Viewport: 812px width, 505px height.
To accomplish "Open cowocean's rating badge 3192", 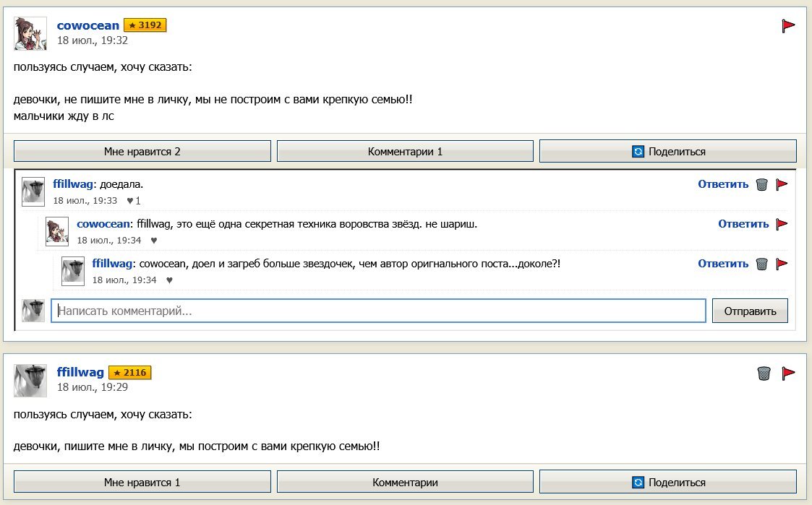I will (145, 25).
